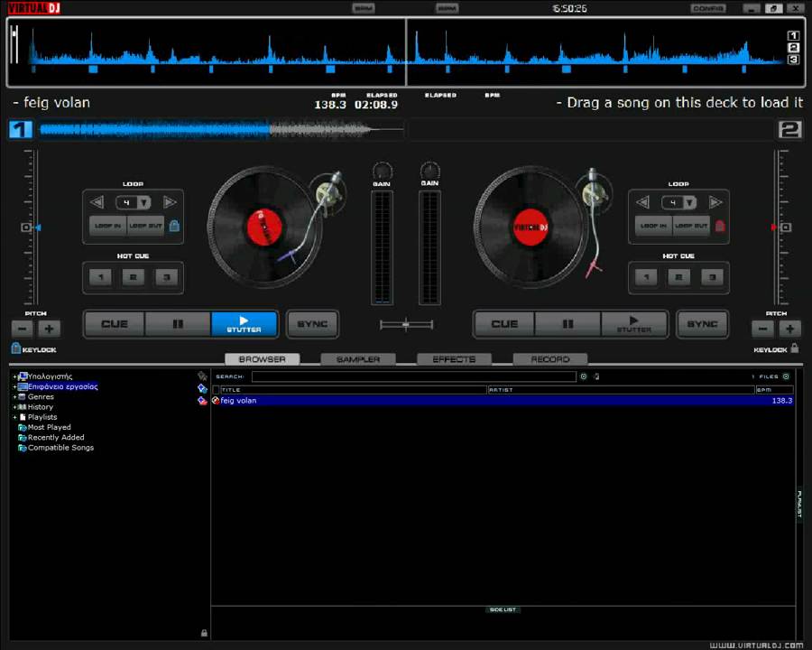This screenshot has height=650, width=812.
Task: Toggle left deck blue smart loop lock
Action: point(174,226)
